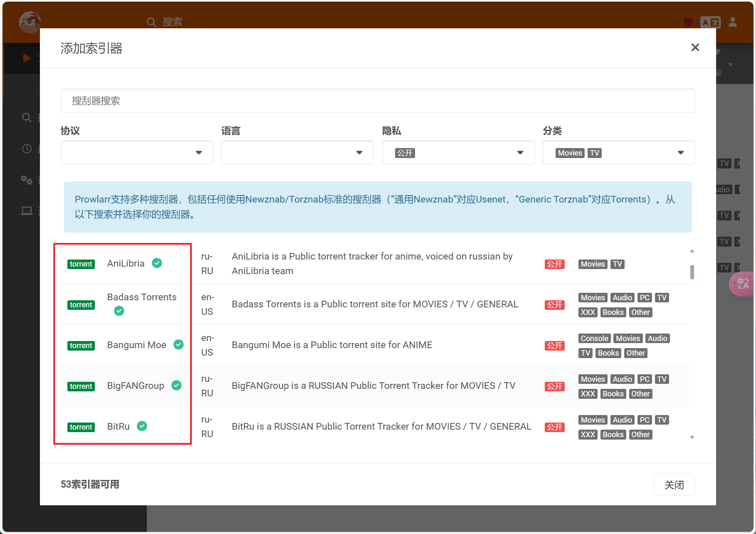The width and height of the screenshot is (756, 534).
Task: Click the Other tag on BigFANGroup row
Action: 640,394
